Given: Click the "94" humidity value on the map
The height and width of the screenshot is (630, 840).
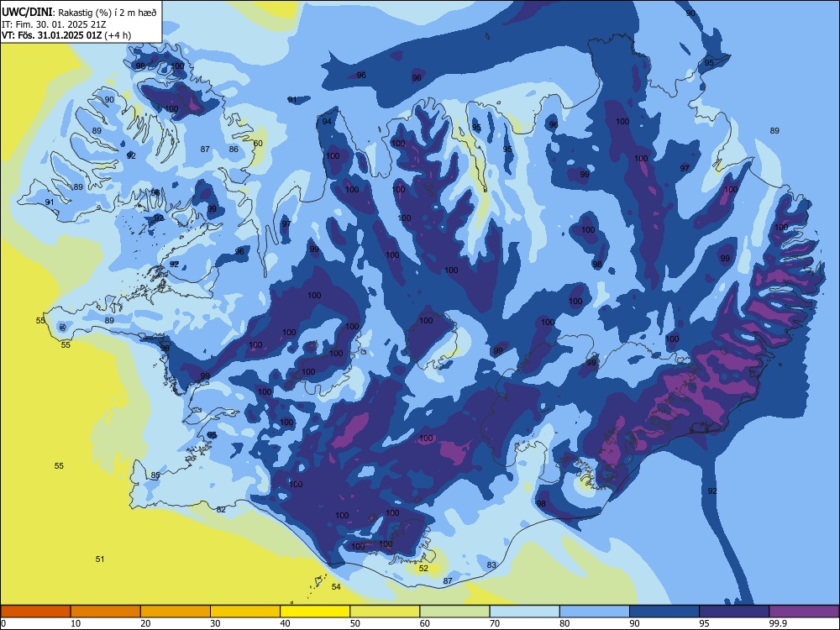Looking at the screenshot, I should pyautogui.click(x=327, y=121).
